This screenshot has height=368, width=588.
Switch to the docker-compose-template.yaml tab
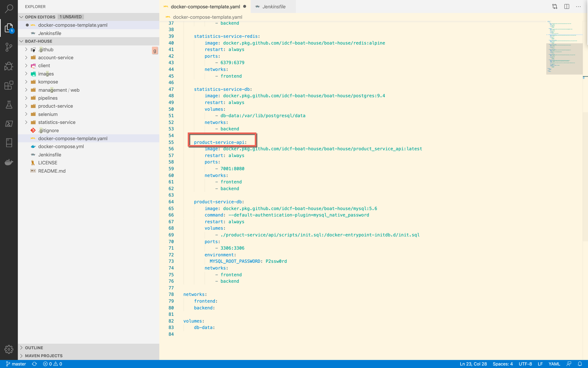click(x=205, y=6)
